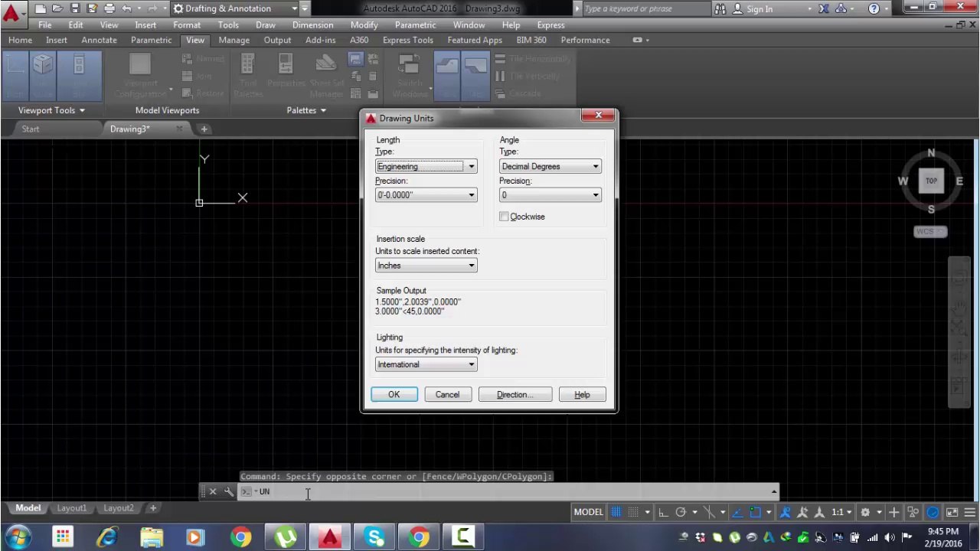Viewport: 980px width, 551px height.
Task: Click Cancel in the Drawing Units dialog
Action: tap(448, 394)
